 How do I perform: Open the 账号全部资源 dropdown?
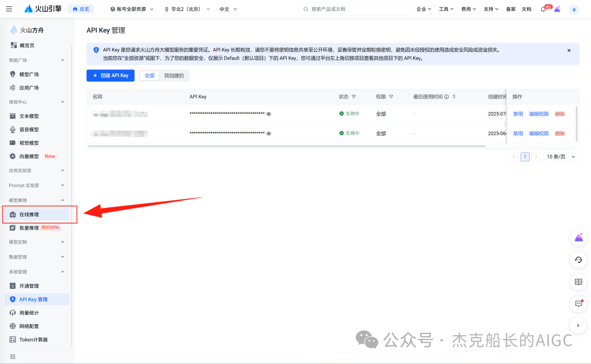coord(131,9)
